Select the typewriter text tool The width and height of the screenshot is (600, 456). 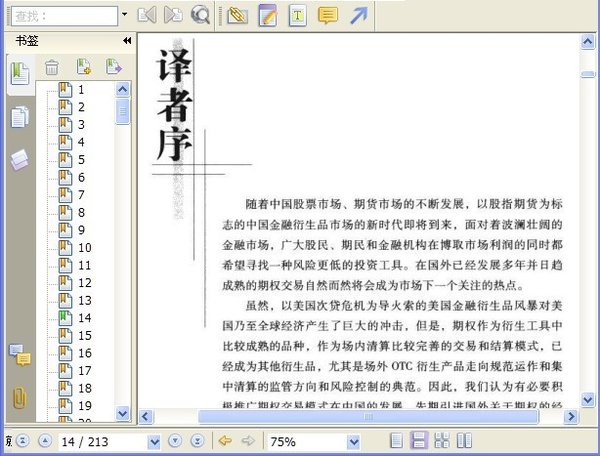click(x=298, y=15)
